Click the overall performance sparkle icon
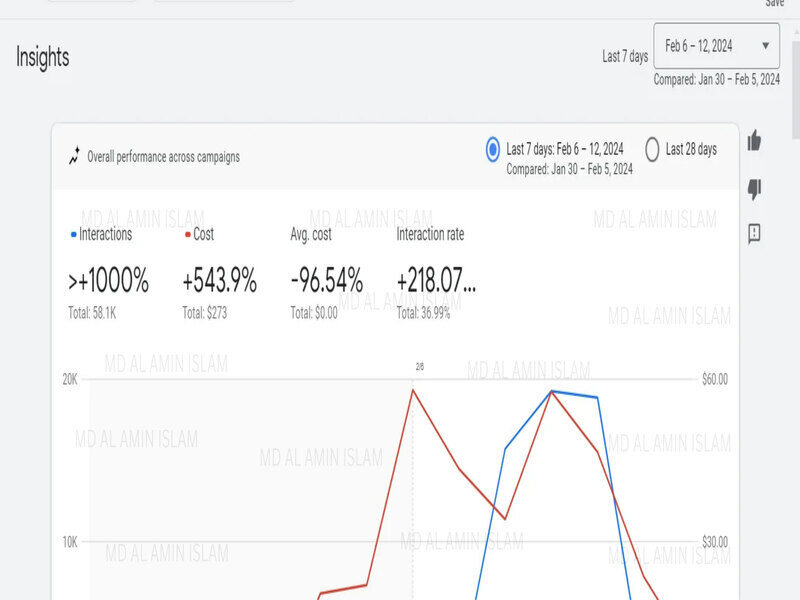The width and height of the screenshot is (800, 600). coord(74,156)
